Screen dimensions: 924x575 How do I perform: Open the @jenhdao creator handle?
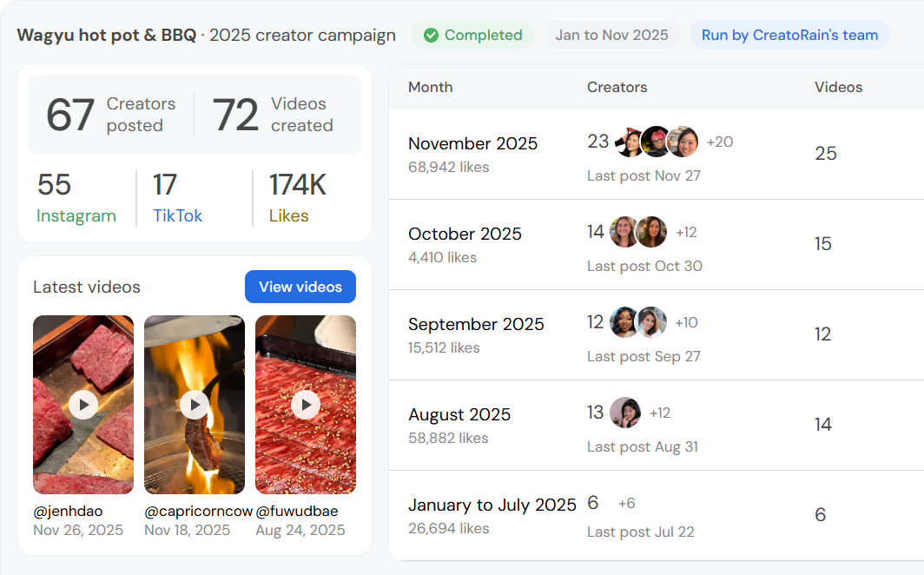[x=68, y=512]
